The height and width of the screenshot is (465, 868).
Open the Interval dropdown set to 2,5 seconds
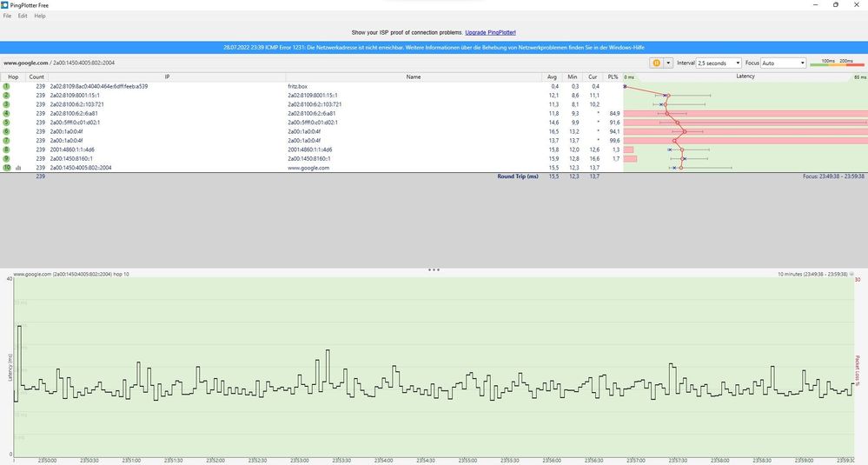click(719, 63)
